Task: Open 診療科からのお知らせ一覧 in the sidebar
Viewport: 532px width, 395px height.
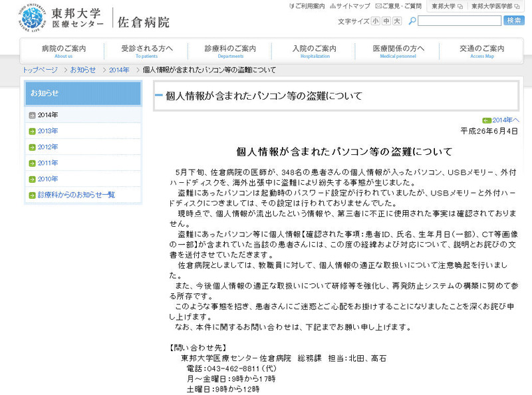Action: [76, 195]
